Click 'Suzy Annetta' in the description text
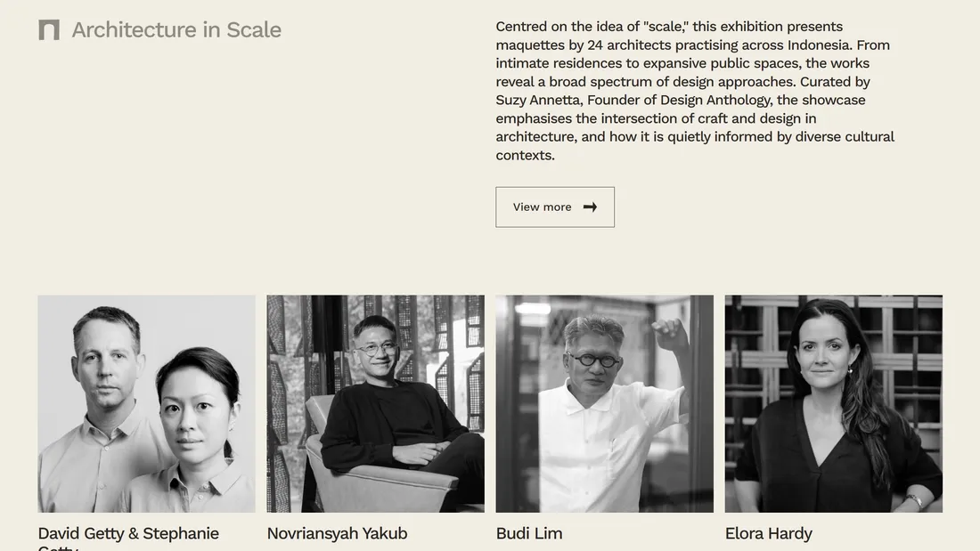Screen dimensions: 980x551 (536, 101)
